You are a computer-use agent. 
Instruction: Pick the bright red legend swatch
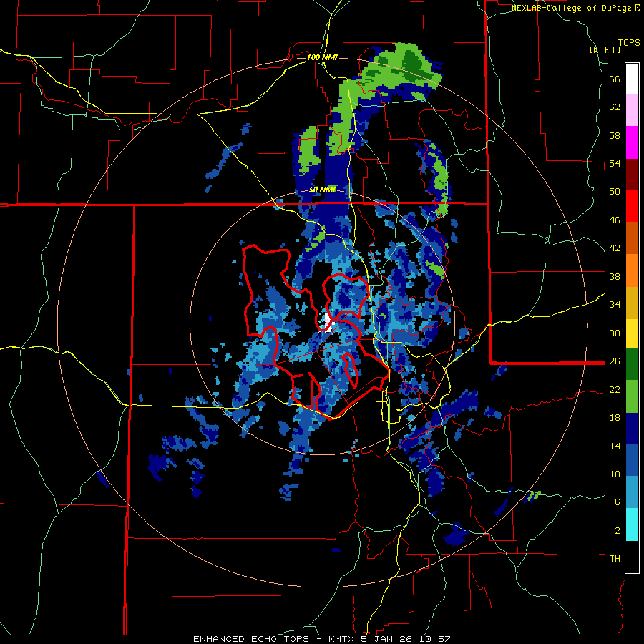(632, 206)
